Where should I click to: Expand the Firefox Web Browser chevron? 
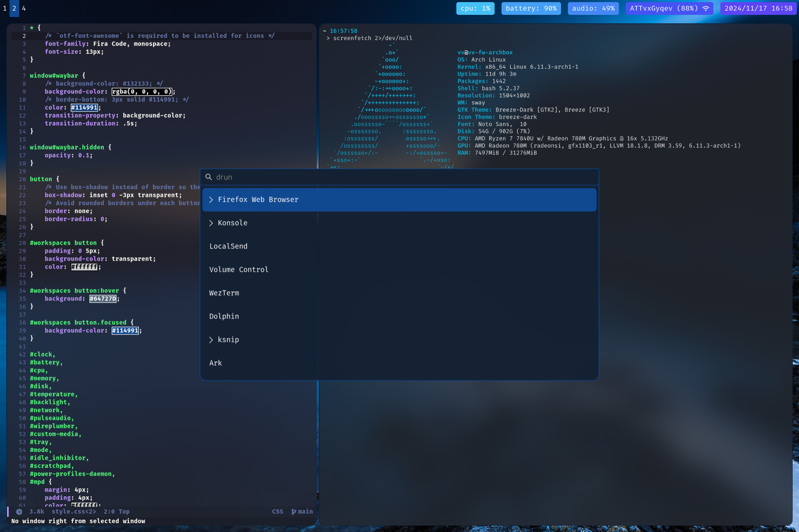coord(211,200)
